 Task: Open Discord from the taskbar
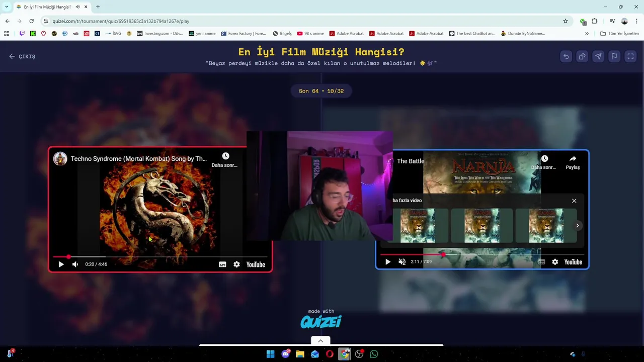pos(286,354)
